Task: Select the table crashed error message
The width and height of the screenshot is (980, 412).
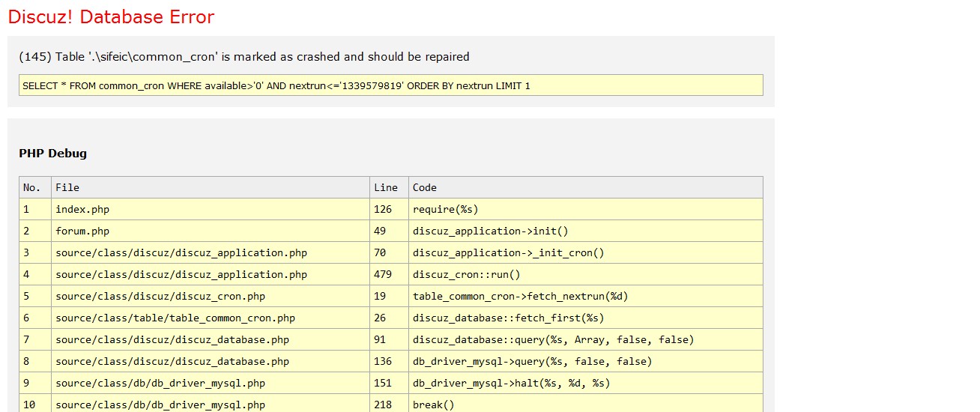Action: (244, 57)
